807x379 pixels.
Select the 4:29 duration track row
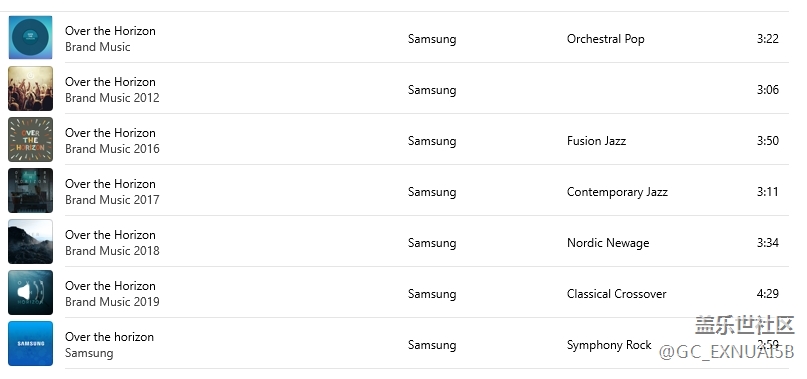coord(398,292)
